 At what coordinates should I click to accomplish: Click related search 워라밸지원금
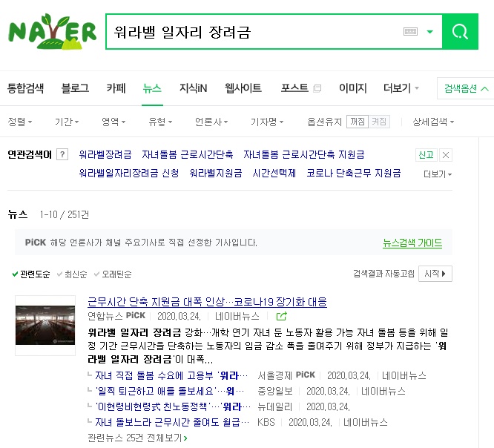coord(216,173)
